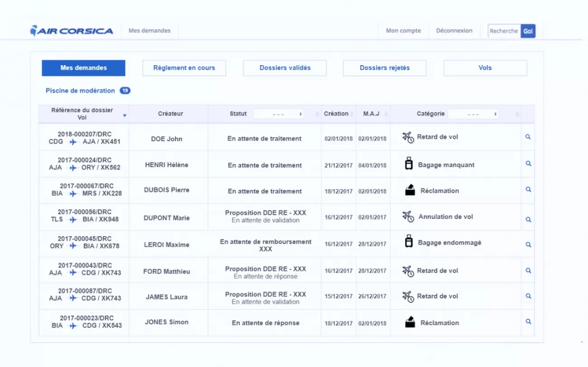
Task: Click Annulation de vol category text
Action: (446, 217)
